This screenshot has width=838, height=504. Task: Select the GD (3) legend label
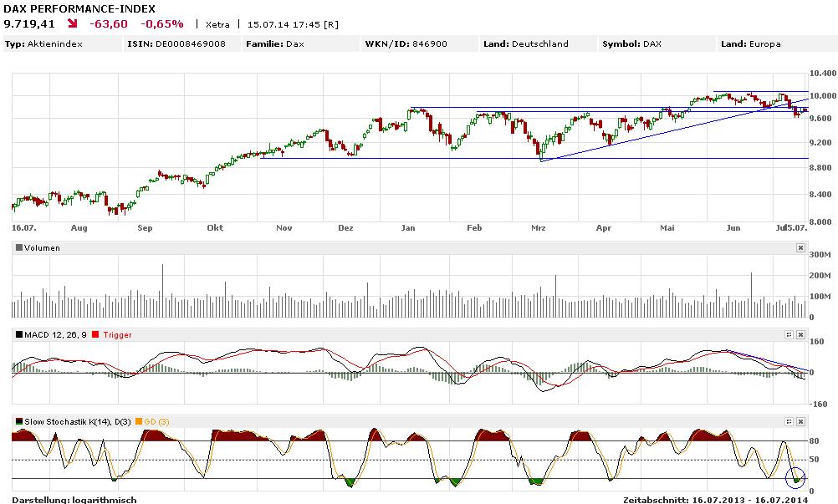156,421
